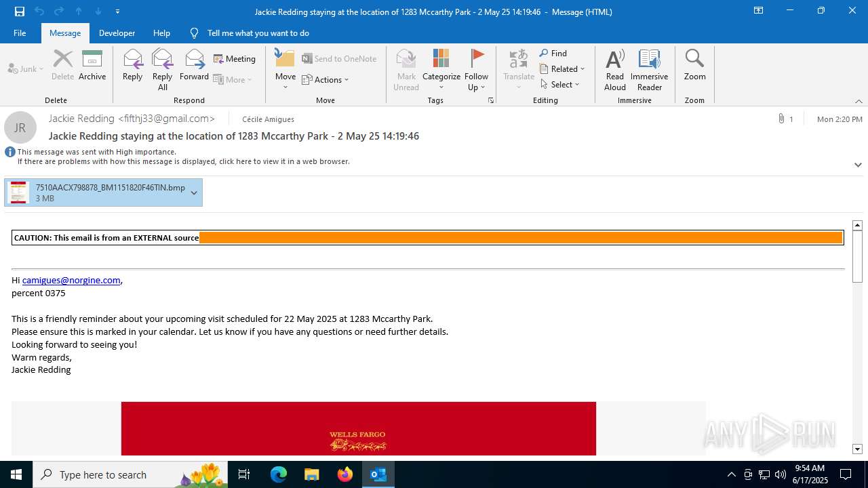Image resolution: width=868 pixels, height=488 pixels.
Task: Open the Actions dropdown
Action: pos(325,79)
